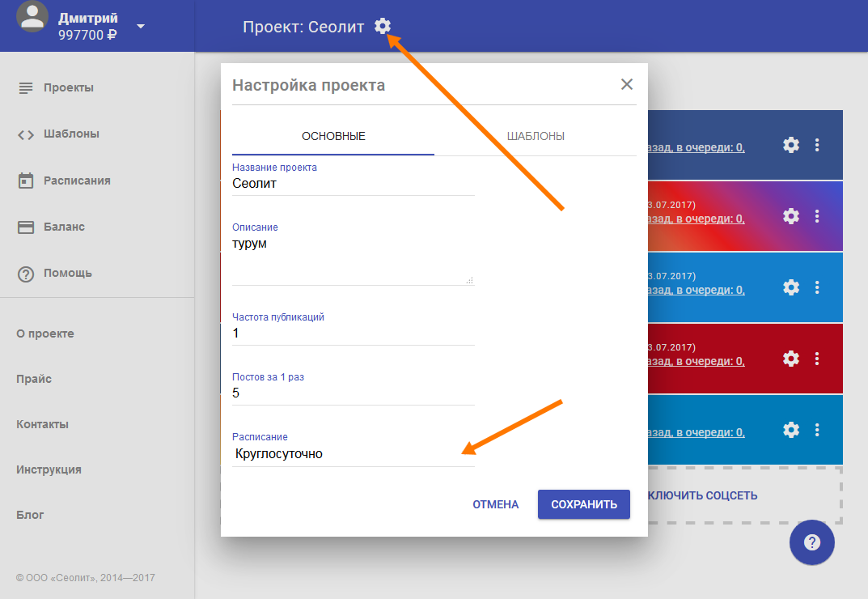Open the Расписание Круглосуточно dropdown
The height and width of the screenshot is (599, 868).
pyautogui.click(x=353, y=454)
